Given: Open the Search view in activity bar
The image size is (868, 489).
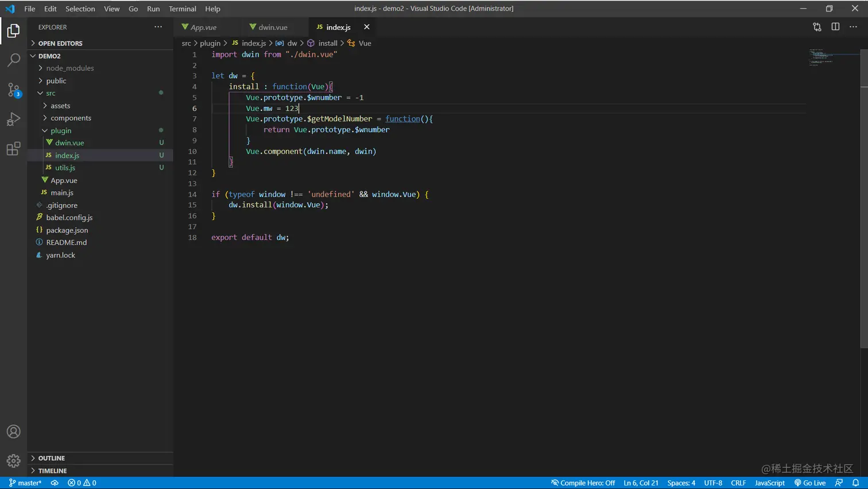Looking at the screenshot, I should [x=13, y=60].
